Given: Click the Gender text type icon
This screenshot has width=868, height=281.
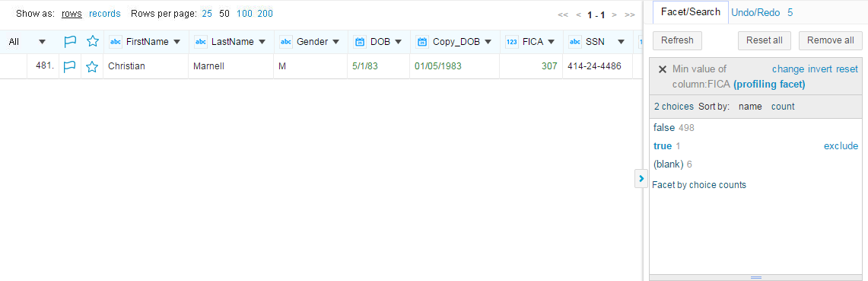Looking at the screenshot, I should tap(286, 42).
